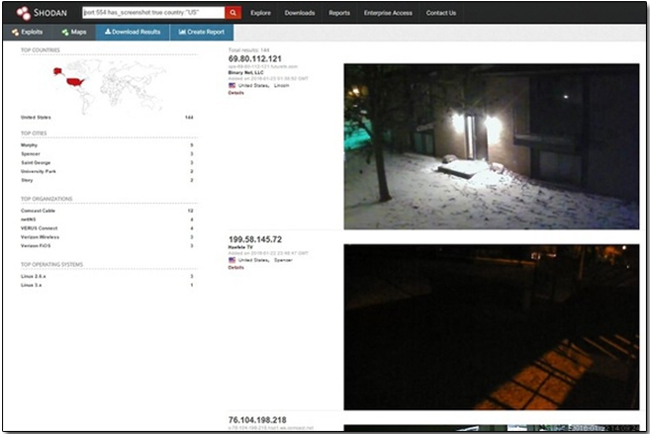The image size is (650, 434).
Task: Open snowy building camera screenshot thumbnail
Action: [491, 146]
